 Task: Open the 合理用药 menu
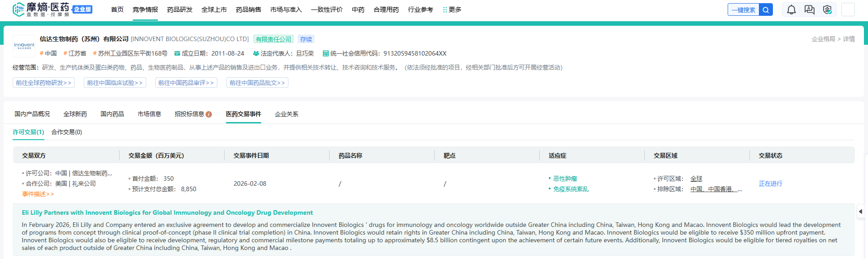tap(386, 9)
